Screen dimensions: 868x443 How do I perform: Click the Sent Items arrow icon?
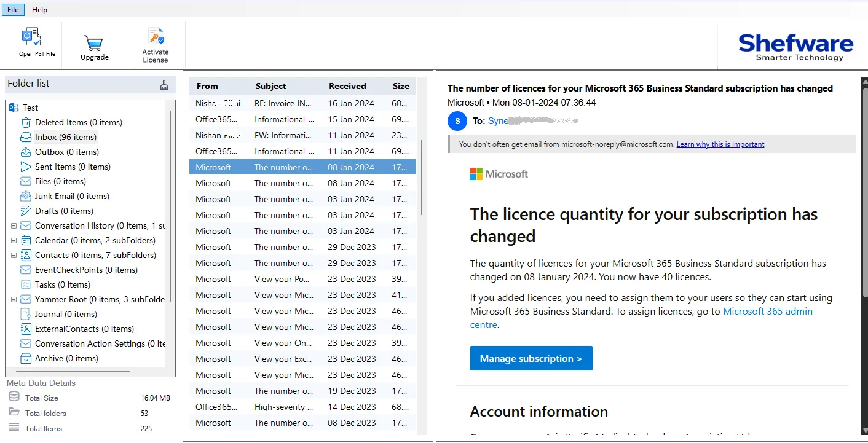(x=26, y=167)
